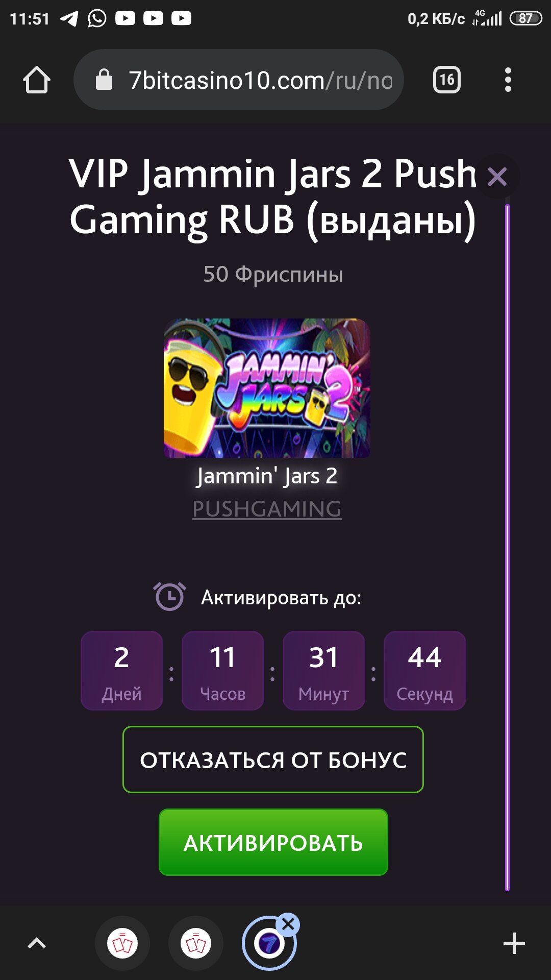This screenshot has height=980, width=551.
Task: Select the active 7bitcasino tab icon
Action: (269, 943)
